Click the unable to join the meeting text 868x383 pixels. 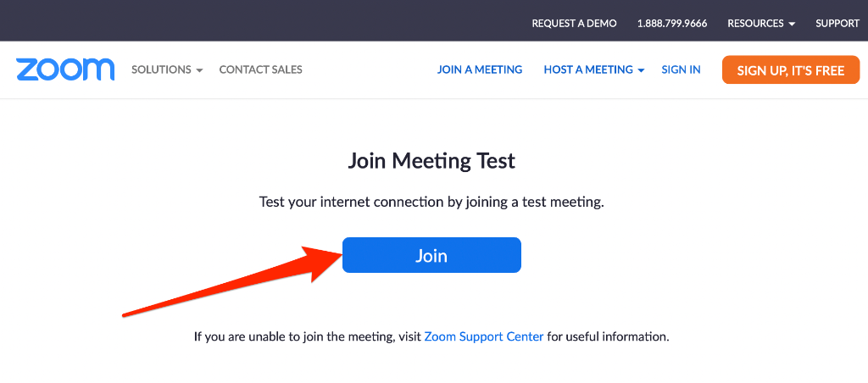(307, 336)
